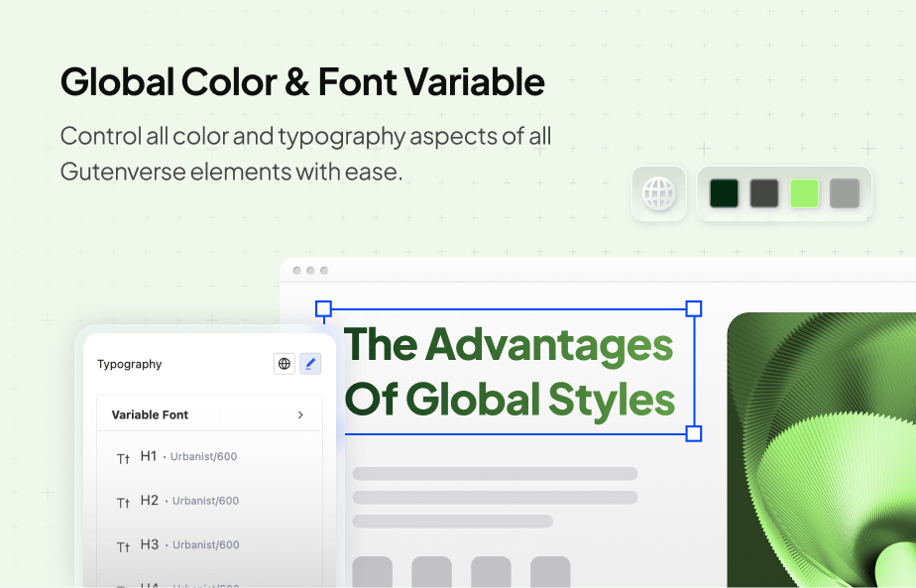Select the H3 Urbanist/600 font row
Image resolution: width=916 pixels, height=588 pixels.
(210, 544)
